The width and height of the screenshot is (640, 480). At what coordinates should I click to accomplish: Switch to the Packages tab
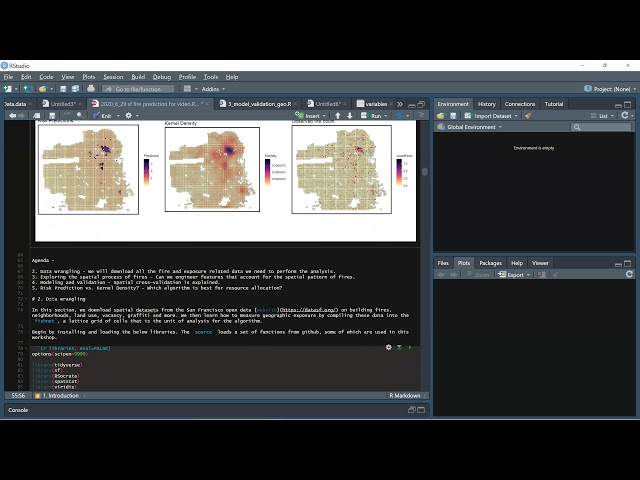tap(490, 263)
